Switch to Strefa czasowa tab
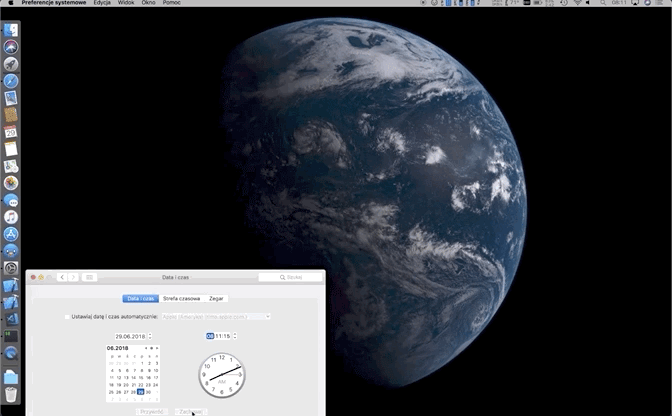672x416 pixels. pyautogui.click(x=181, y=298)
